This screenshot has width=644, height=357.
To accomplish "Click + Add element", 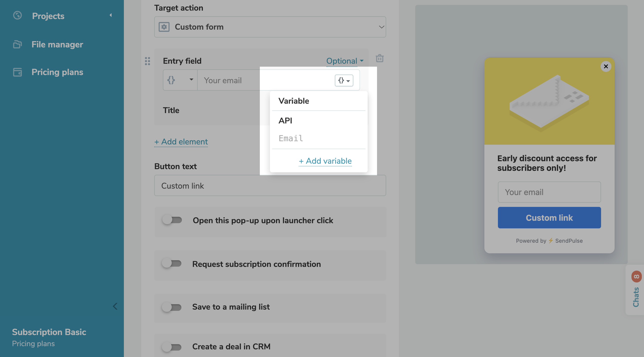I will click(181, 142).
